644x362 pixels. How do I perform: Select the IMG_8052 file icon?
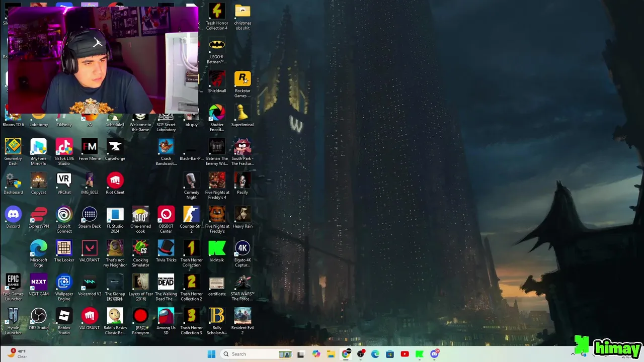(x=90, y=184)
